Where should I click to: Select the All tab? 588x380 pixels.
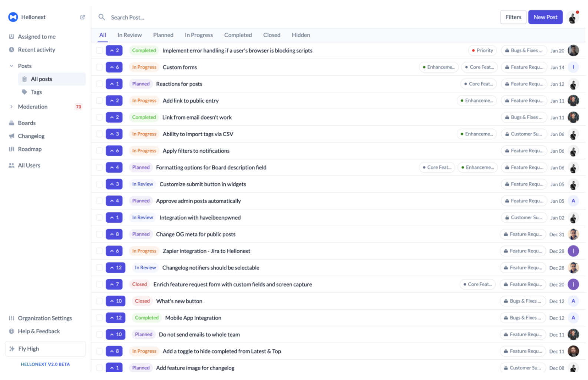tap(103, 35)
